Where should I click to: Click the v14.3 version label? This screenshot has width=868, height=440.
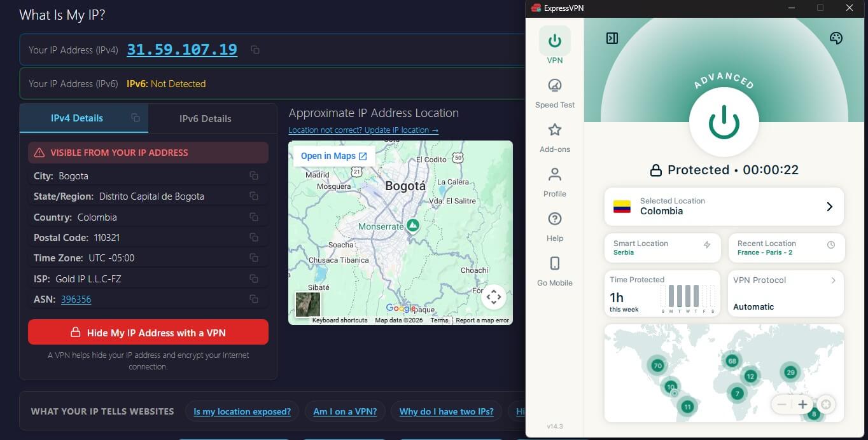point(555,426)
